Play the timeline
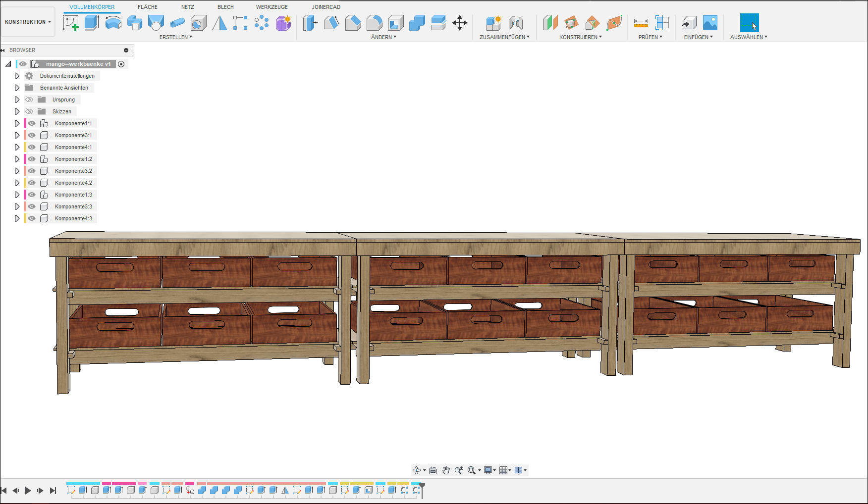The image size is (868, 504). (28, 491)
